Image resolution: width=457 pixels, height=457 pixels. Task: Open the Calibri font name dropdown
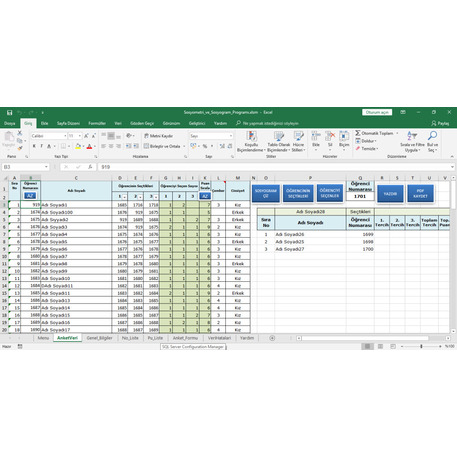tap(65, 136)
